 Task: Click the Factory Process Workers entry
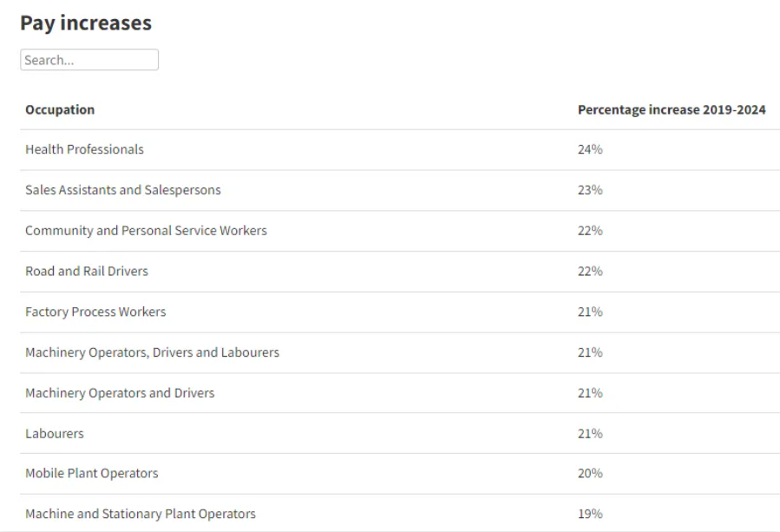pos(95,312)
